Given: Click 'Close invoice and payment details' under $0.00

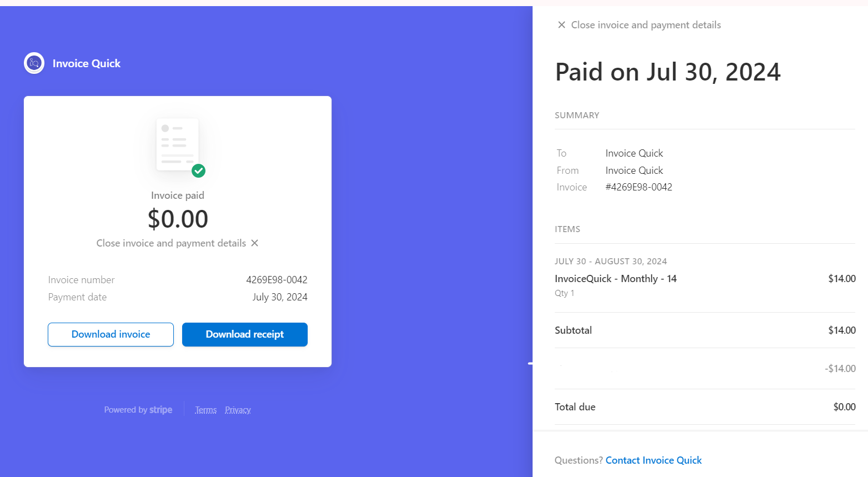Looking at the screenshot, I should [x=171, y=243].
